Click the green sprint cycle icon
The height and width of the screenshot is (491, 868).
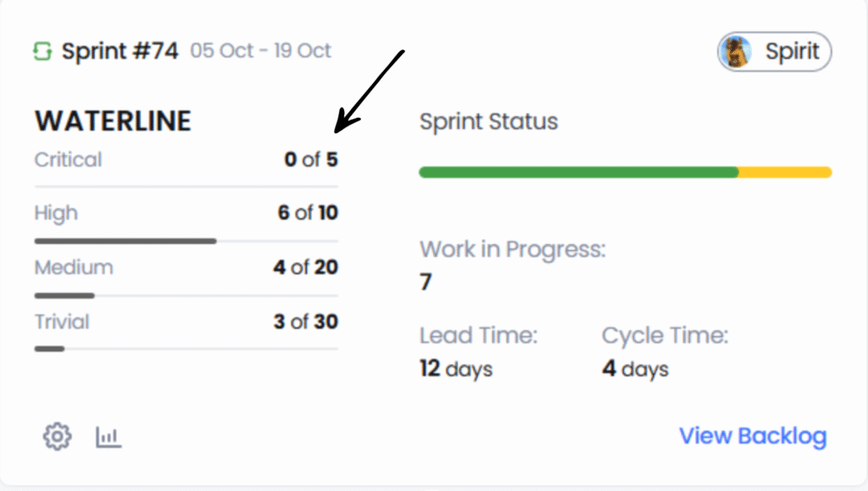coord(42,52)
